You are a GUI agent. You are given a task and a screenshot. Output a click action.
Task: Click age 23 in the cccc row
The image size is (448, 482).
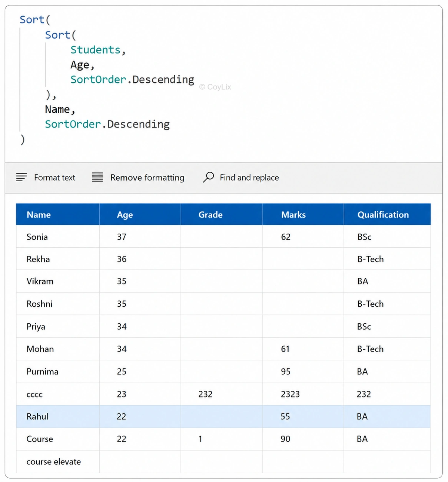(122, 394)
